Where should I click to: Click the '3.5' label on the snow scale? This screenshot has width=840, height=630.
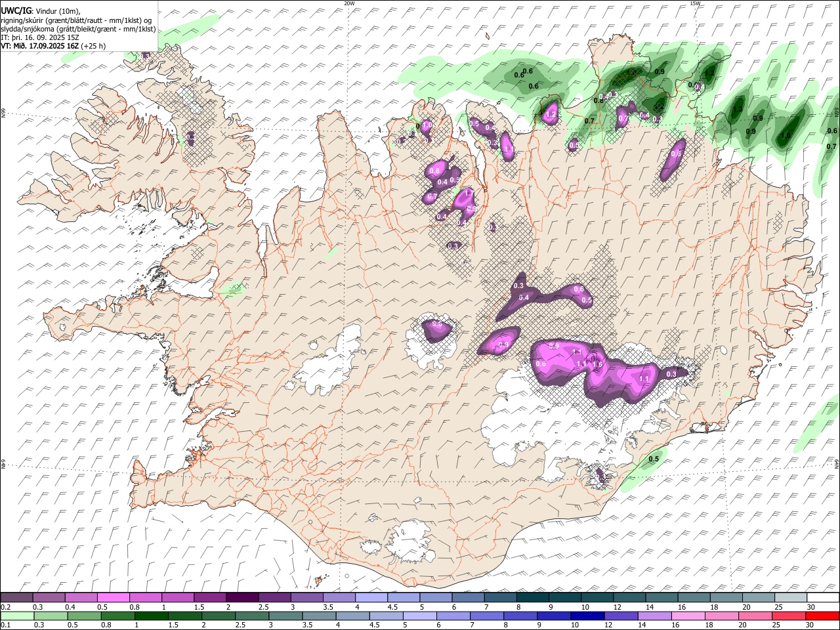pyautogui.click(x=328, y=607)
